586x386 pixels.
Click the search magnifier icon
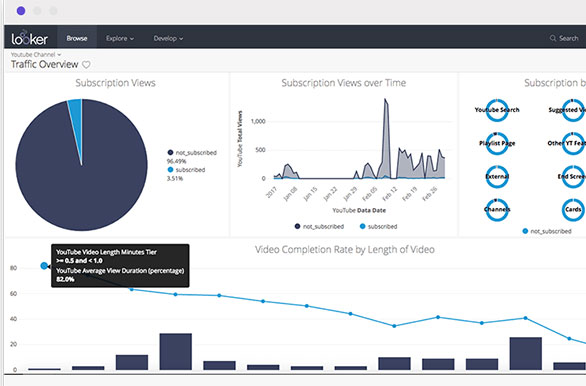click(553, 38)
